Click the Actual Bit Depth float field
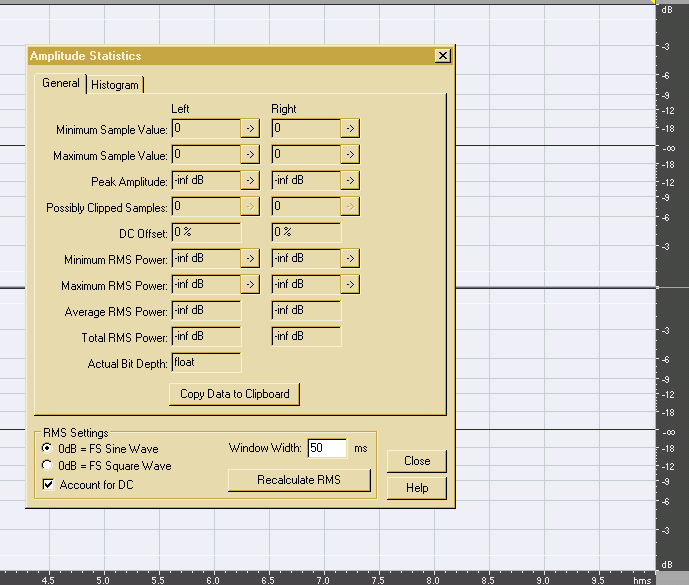Image resolution: width=689 pixels, height=585 pixels. tap(206, 363)
